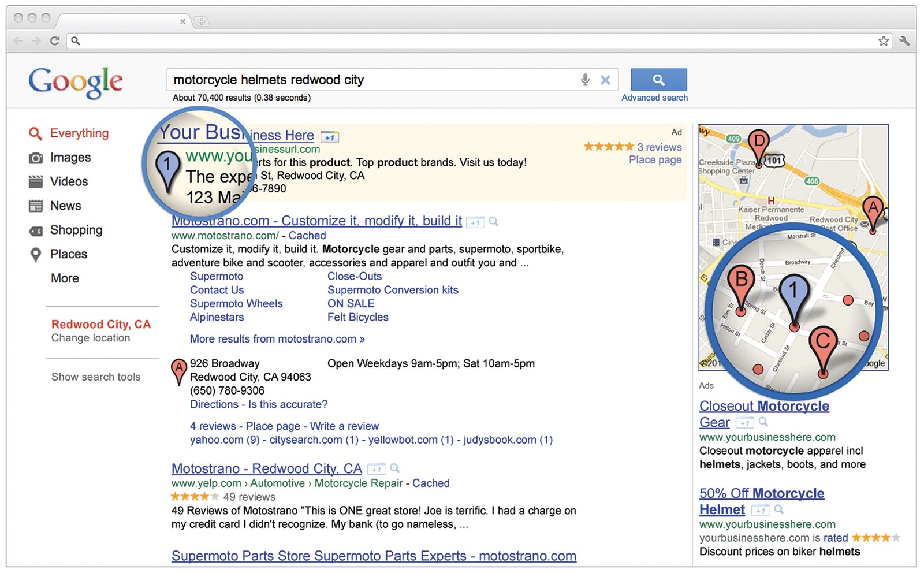
Task: Open instant preview magnifier for Motostrano.com result
Action: (494, 221)
